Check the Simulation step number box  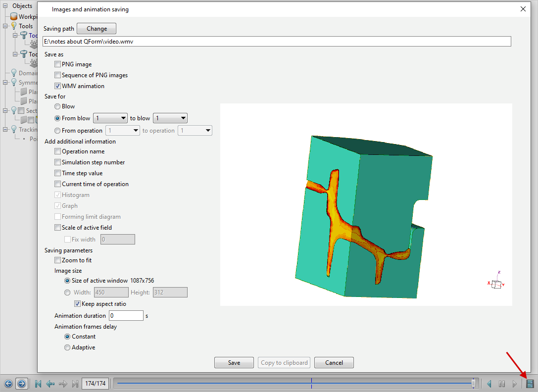click(58, 162)
